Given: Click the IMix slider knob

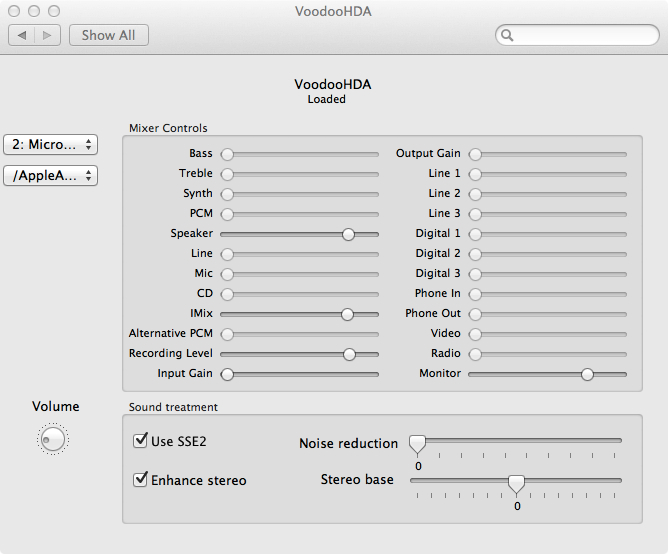Looking at the screenshot, I should click(x=348, y=315).
